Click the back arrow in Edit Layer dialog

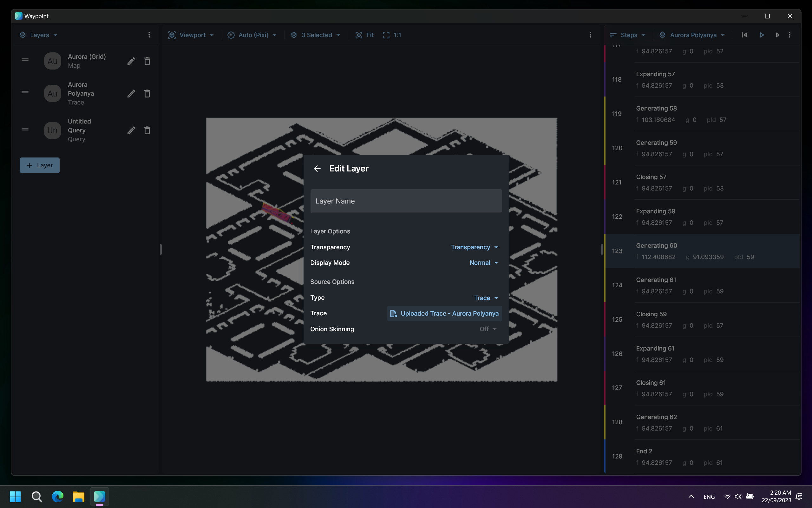point(317,168)
